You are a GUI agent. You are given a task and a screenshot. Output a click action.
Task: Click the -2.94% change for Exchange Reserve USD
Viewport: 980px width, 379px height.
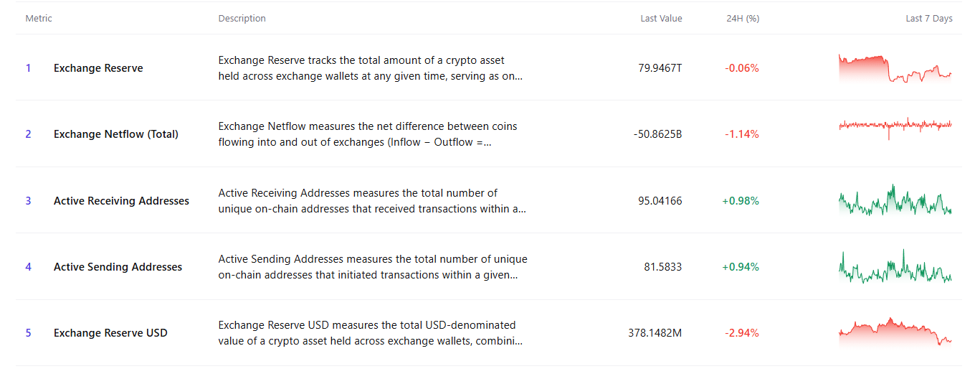(x=742, y=333)
